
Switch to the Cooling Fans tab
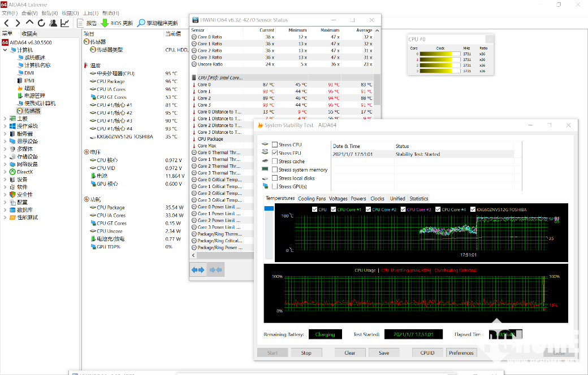click(x=312, y=198)
